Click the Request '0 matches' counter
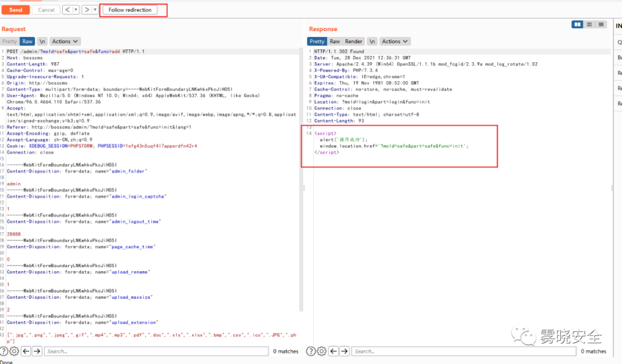The image size is (622, 364). (286, 351)
